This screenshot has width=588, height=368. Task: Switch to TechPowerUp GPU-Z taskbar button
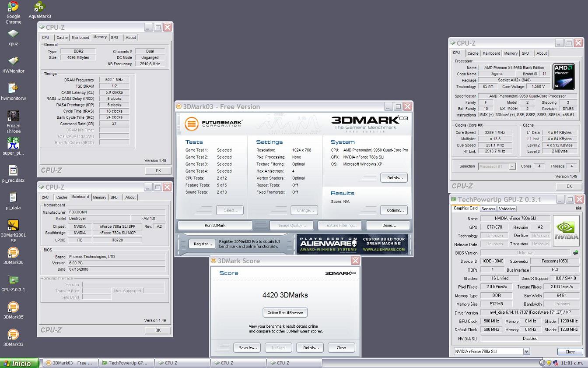126,363
